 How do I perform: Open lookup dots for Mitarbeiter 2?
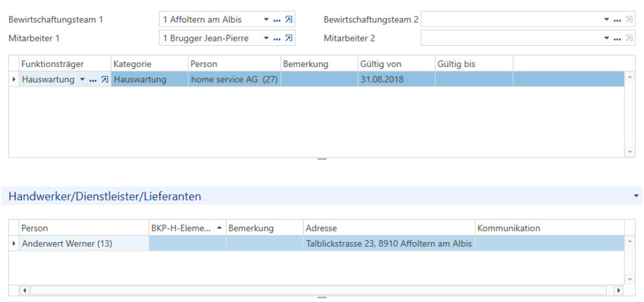coord(617,39)
